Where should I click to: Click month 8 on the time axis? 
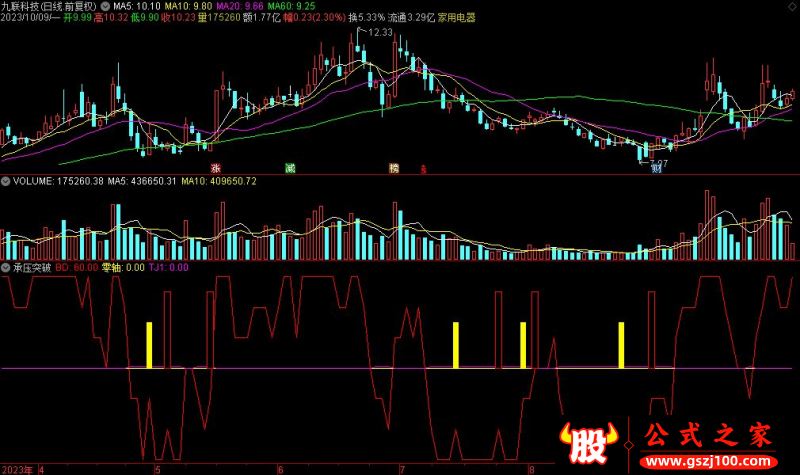click(x=532, y=470)
